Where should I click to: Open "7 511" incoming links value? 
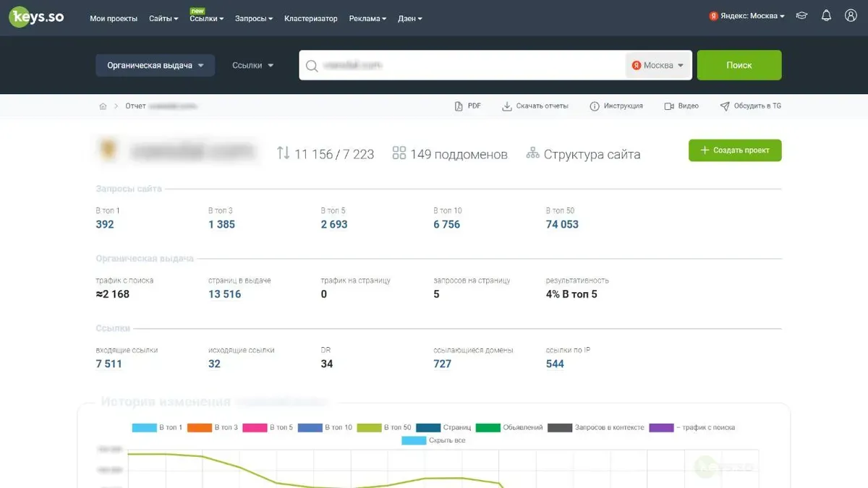point(109,364)
